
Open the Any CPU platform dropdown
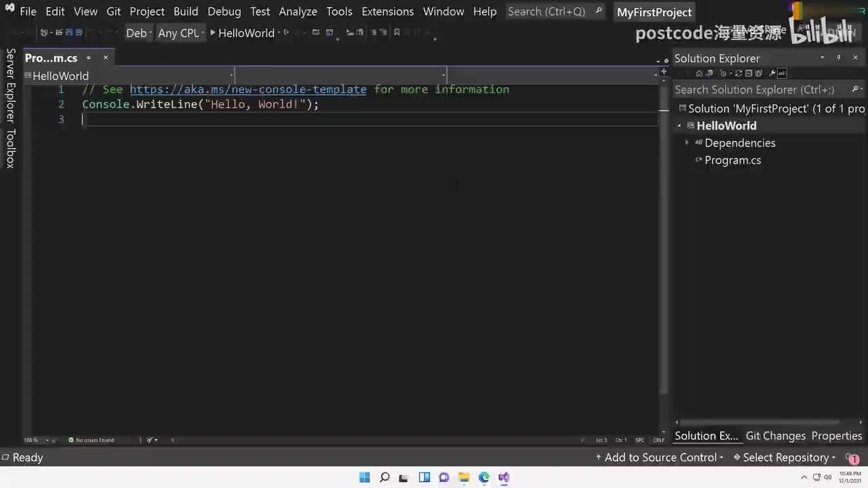(x=181, y=33)
